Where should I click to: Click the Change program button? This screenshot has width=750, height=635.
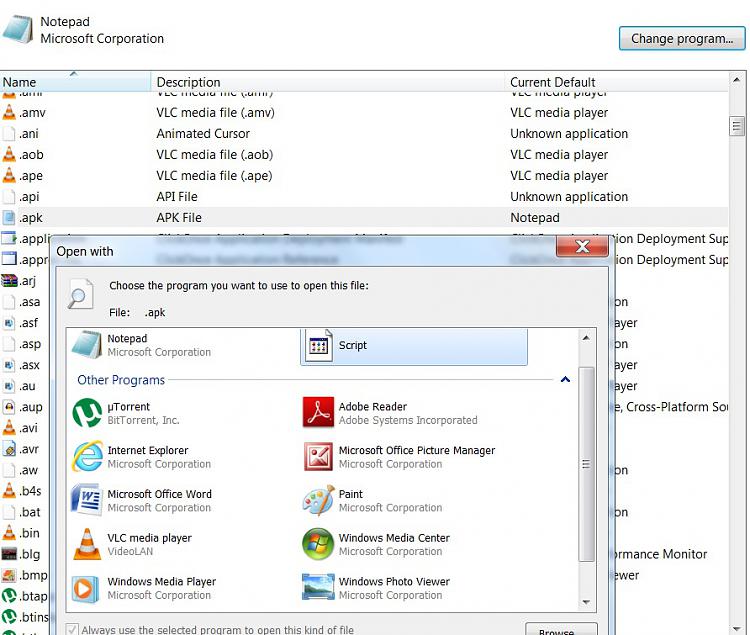point(682,38)
